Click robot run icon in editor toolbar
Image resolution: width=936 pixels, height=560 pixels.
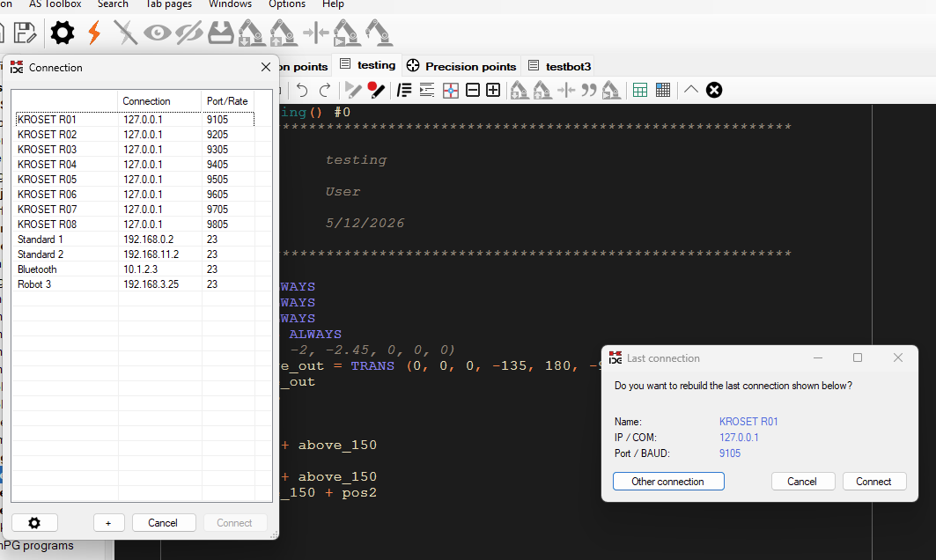pyautogui.click(x=611, y=90)
